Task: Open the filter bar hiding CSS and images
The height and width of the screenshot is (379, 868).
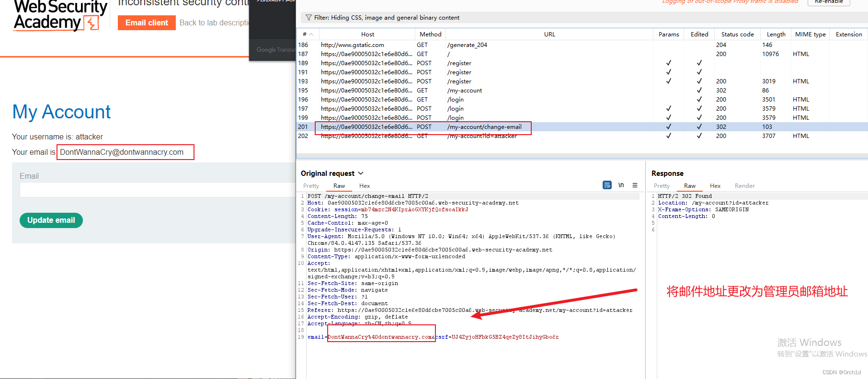Action: (584, 18)
